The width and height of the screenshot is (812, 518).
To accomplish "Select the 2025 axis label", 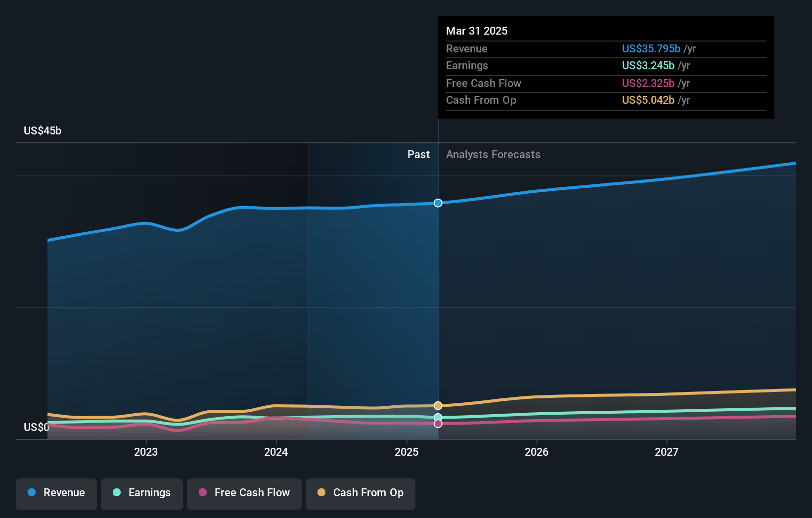I will [406, 452].
